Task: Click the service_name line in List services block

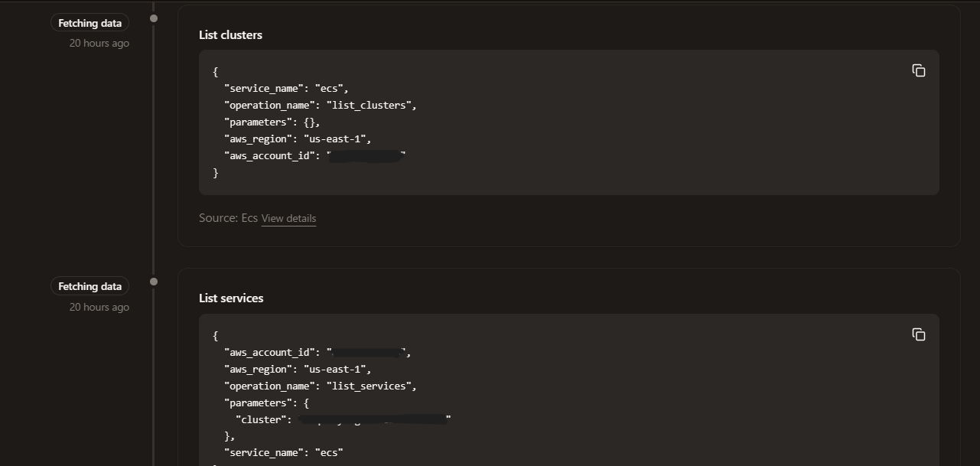Action: (x=283, y=453)
